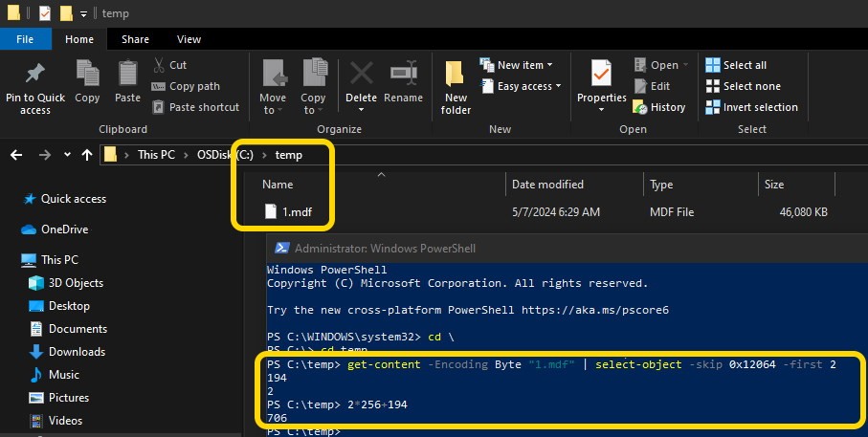This screenshot has width=868, height=437.
Task: Switch to the Share ribbon tab
Action: (135, 39)
